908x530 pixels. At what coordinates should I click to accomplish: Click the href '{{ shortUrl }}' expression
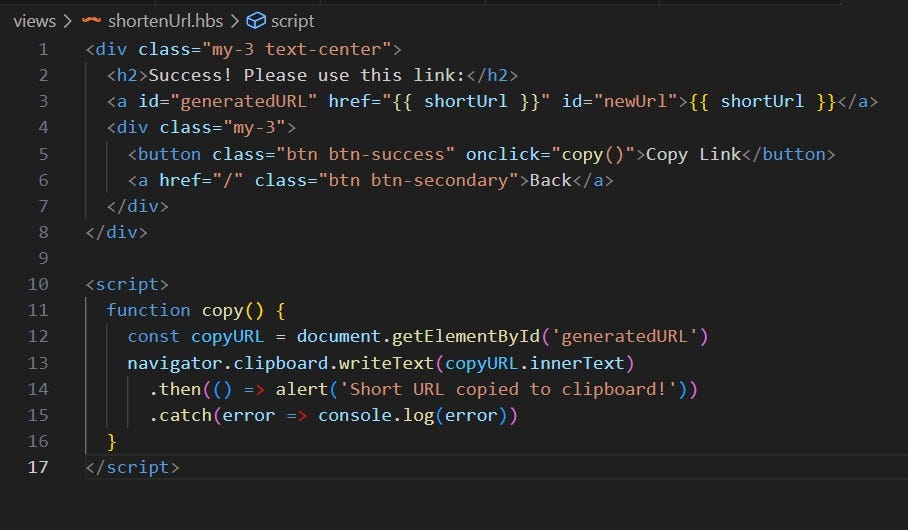466,102
